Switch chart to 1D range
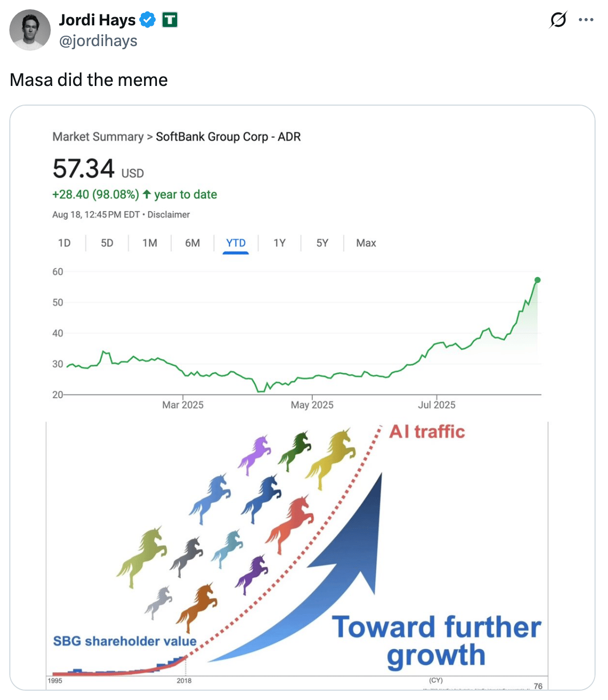This screenshot has height=700, width=608. point(64,243)
